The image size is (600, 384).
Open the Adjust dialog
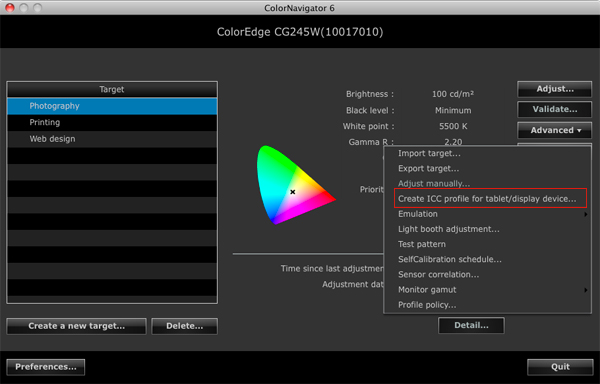pos(554,89)
